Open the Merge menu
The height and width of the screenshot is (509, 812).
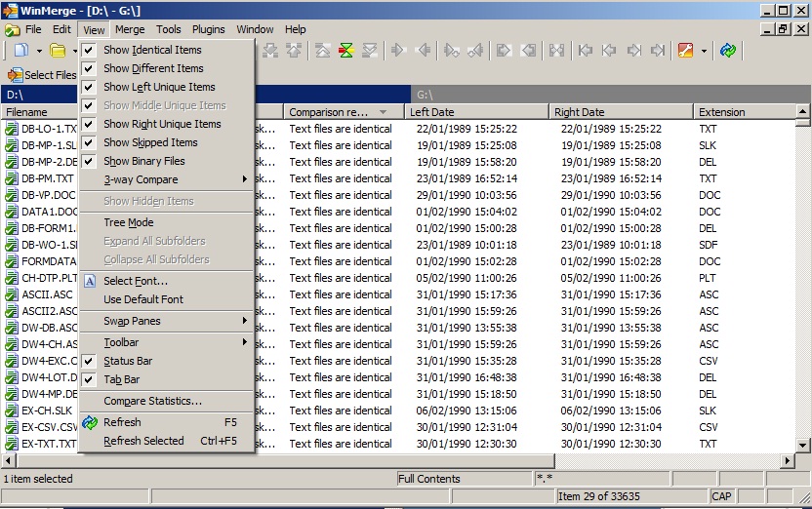[x=130, y=29]
